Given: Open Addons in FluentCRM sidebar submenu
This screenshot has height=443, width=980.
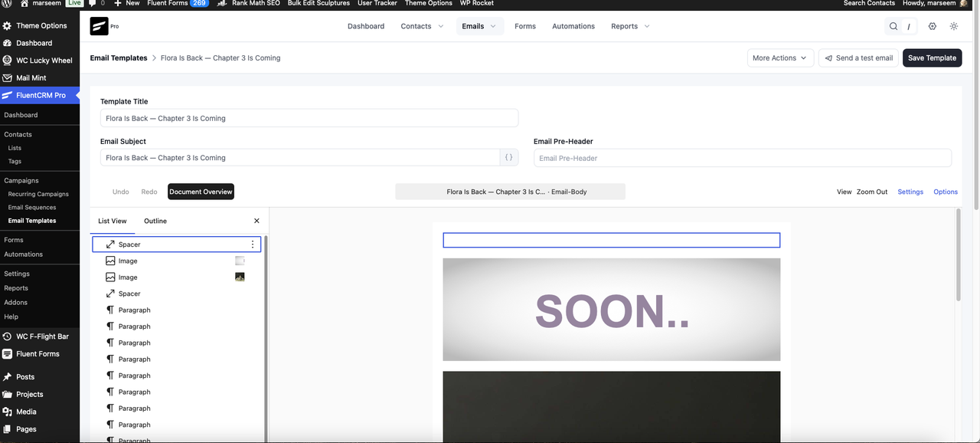Looking at the screenshot, I should tap(15, 302).
